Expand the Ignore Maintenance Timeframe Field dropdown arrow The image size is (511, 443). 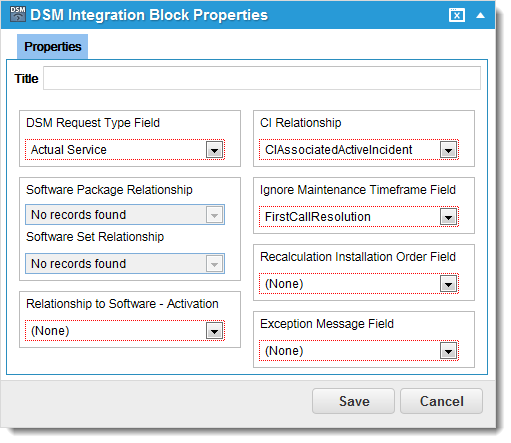coord(448,217)
